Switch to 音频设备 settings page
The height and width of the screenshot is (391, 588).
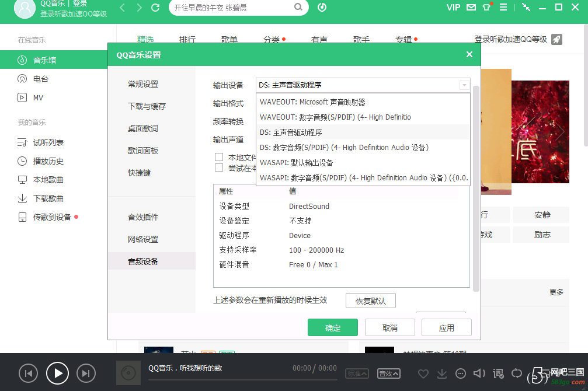tap(152, 261)
